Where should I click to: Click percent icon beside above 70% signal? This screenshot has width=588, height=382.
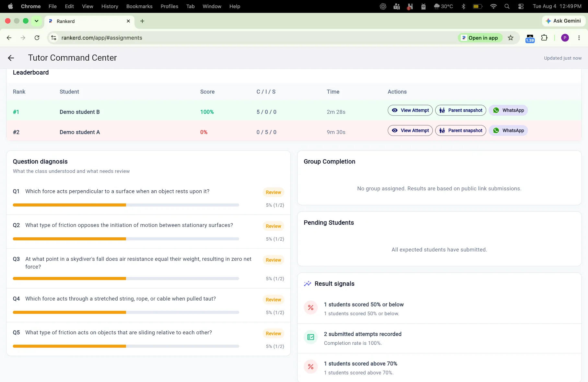tap(311, 367)
